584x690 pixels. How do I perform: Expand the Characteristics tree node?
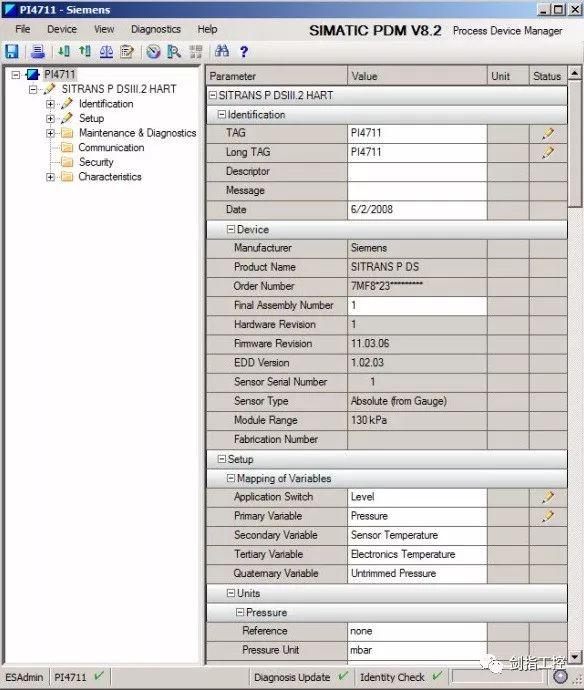[50, 177]
